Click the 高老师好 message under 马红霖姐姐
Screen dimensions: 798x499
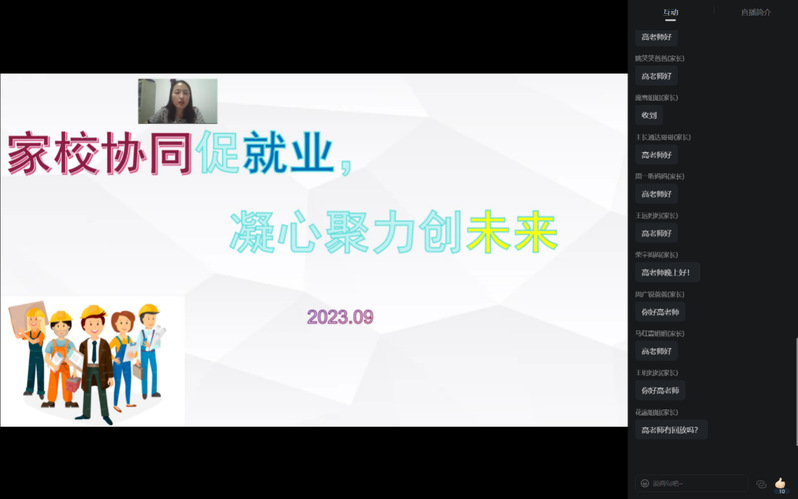click(x=656, y=351)
